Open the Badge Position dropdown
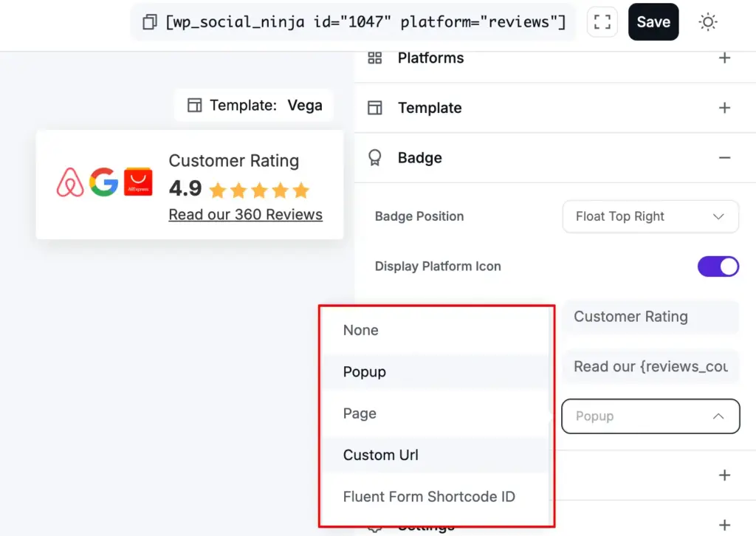Image resolution: width=756 pixels, height=536 pixels. click(x=650, y=216)
